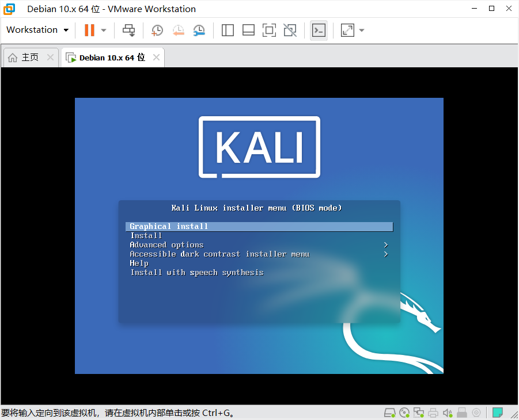Expand Accessible dark contrast submenu arrow
This screenshot has height=420, width=519.
click(x=386, y=254)
